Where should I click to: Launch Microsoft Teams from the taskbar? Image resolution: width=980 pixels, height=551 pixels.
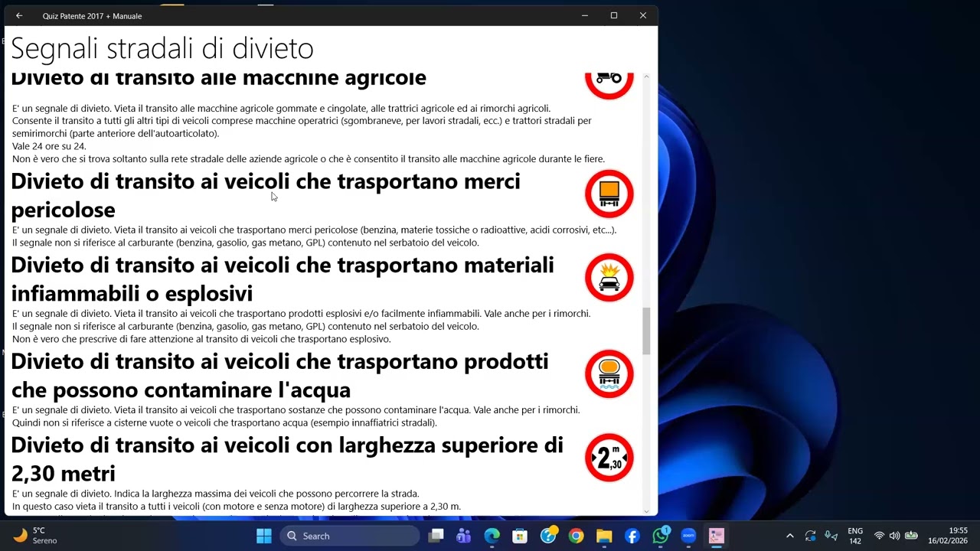click(463, 536)
